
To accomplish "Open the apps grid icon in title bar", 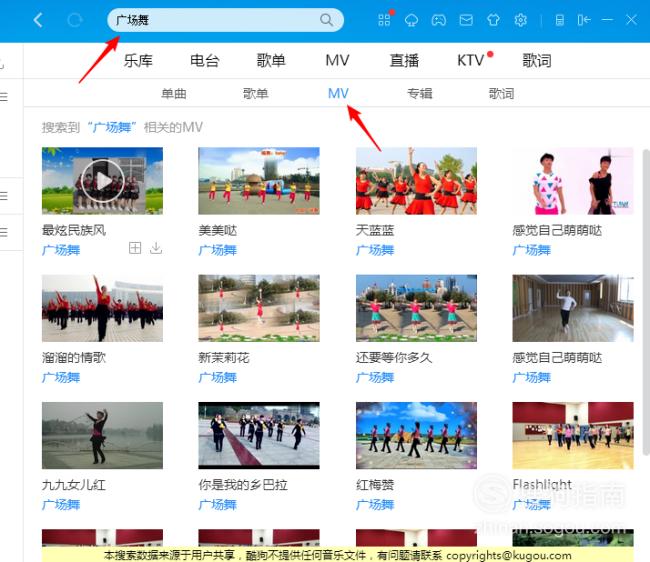I will tap(384, 20).
